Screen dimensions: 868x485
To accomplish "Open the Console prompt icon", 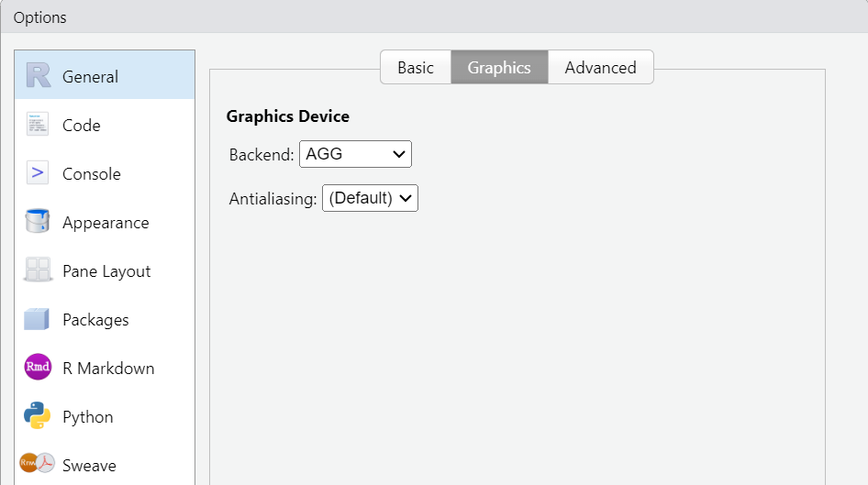I will point(38,173).
